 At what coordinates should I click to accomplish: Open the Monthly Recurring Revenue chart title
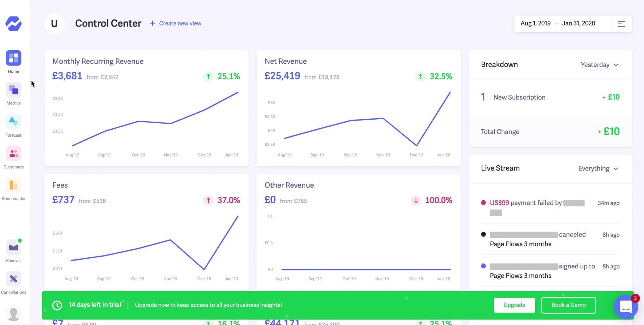pyautogui.click(x=98, y=61)
